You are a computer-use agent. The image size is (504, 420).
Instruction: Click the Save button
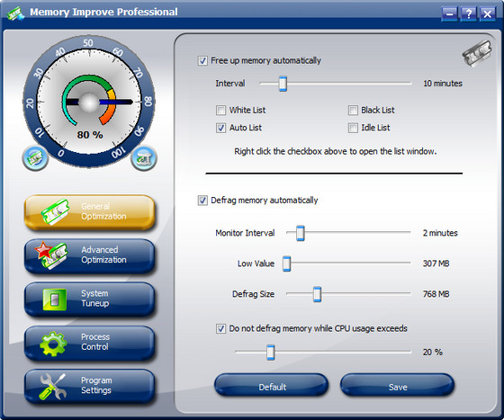coord(397,386)
